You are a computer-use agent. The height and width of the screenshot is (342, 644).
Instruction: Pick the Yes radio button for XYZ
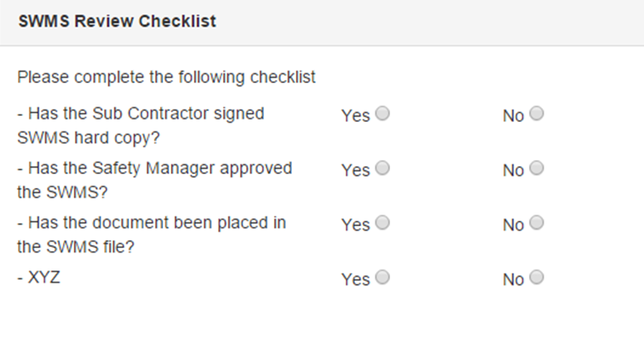tap(382, 277)
